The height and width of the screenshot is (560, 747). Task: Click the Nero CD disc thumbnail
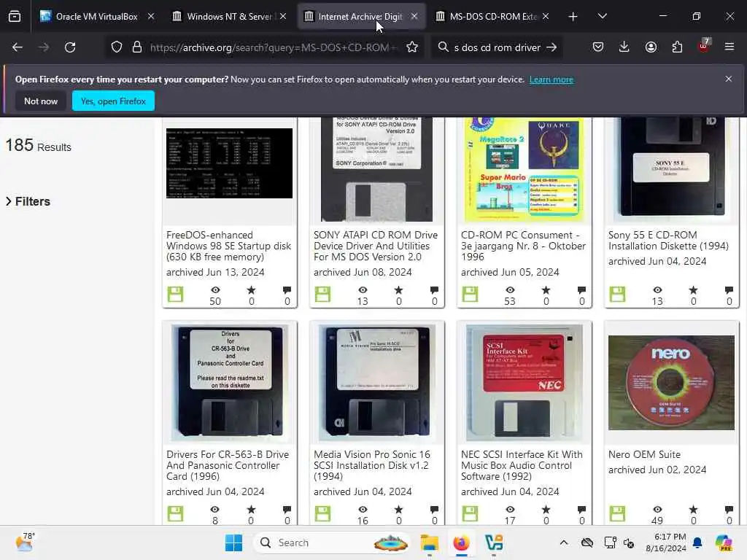tap(671, 382)
